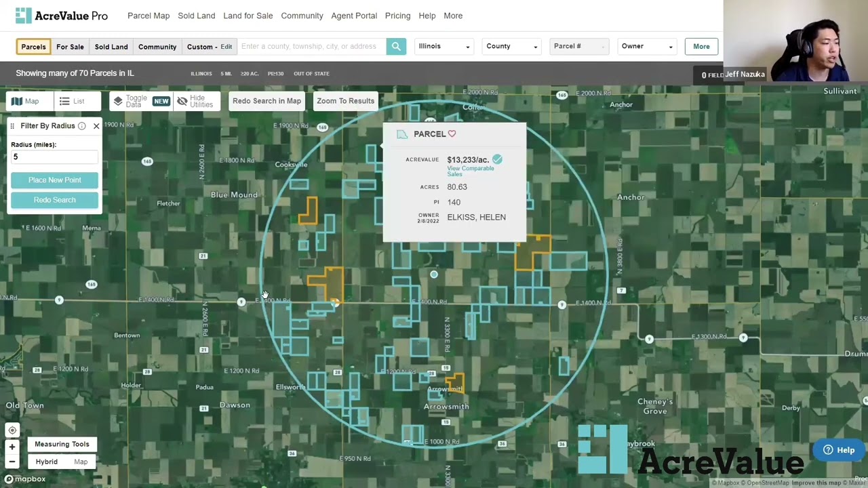The width and height of the screenshot is (868, 488).
Task: Click the OUT OF STATE filter tag
Action: coord(311,73)
